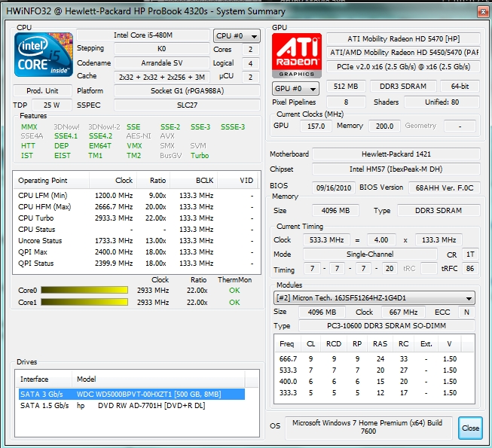The width and height of the screenshot is (492, 448).
Task: Close the System Summary window
Action: [x=483, y=12]
